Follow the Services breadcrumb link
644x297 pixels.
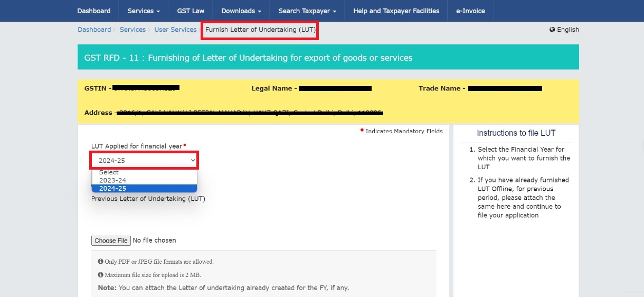(132, 30)
